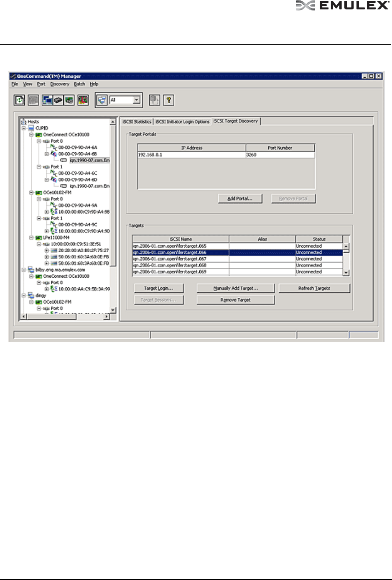392x580 pixels.
Task: Click the greyed-out Reset toolbar icon
Action: coord(33,100)
